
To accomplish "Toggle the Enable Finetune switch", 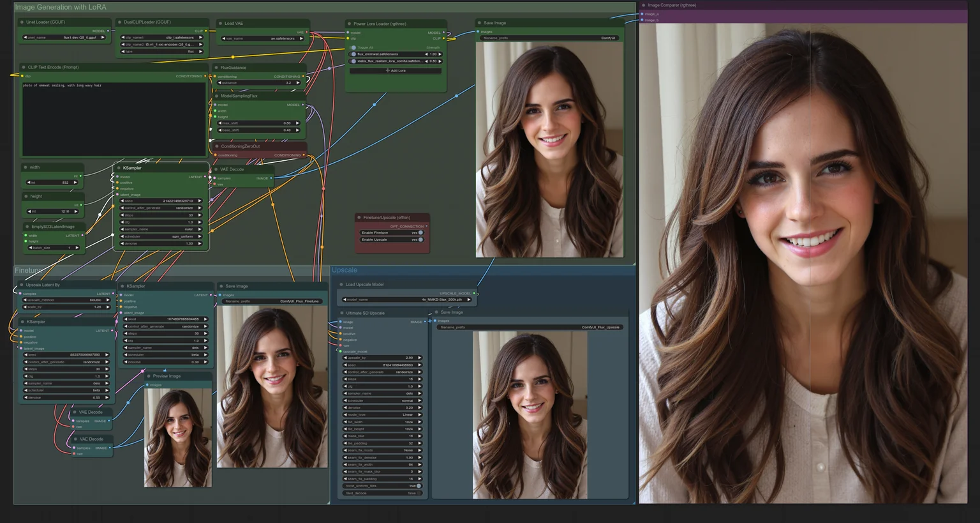I will (420, 232).
